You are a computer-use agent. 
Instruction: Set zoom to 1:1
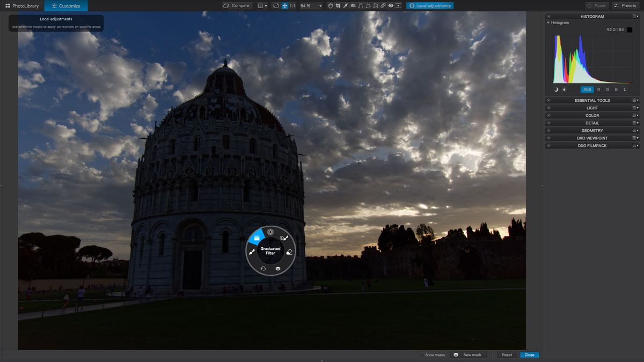pyautogui.click(x=292, y=5)
